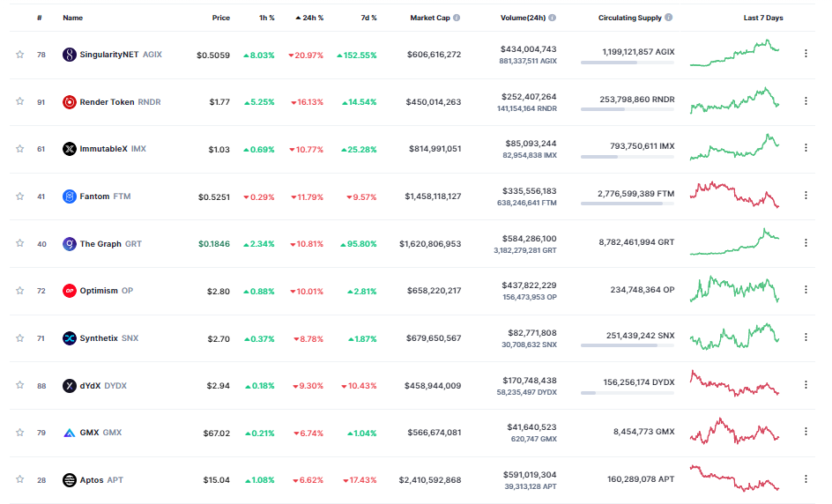The image size is (832, 504).
Task: Click the GMX triangle logo icon
Action: (x=70, y=433)
